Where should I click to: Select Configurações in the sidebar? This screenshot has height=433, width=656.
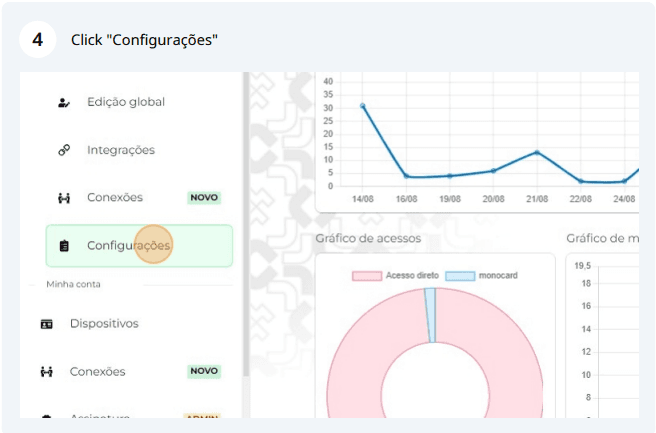pyautogui.click(x=139, y=246)
